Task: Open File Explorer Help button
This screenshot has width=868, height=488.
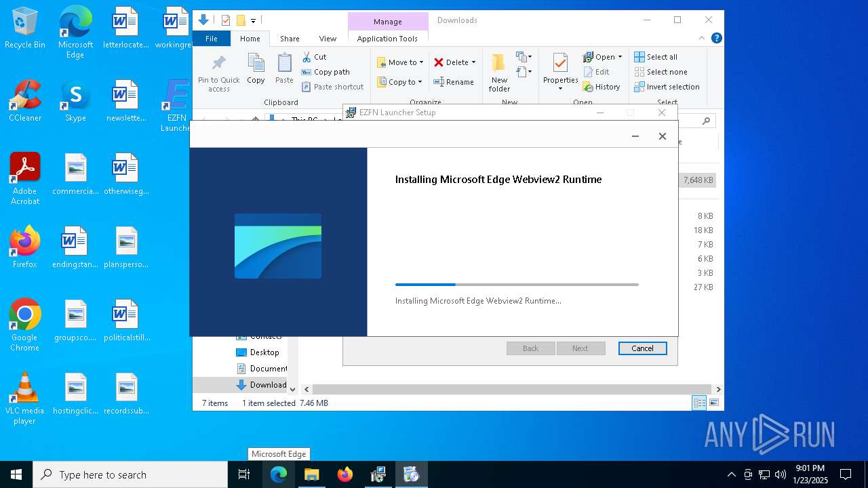Action: pyautogui.click(x=716, y=39)
